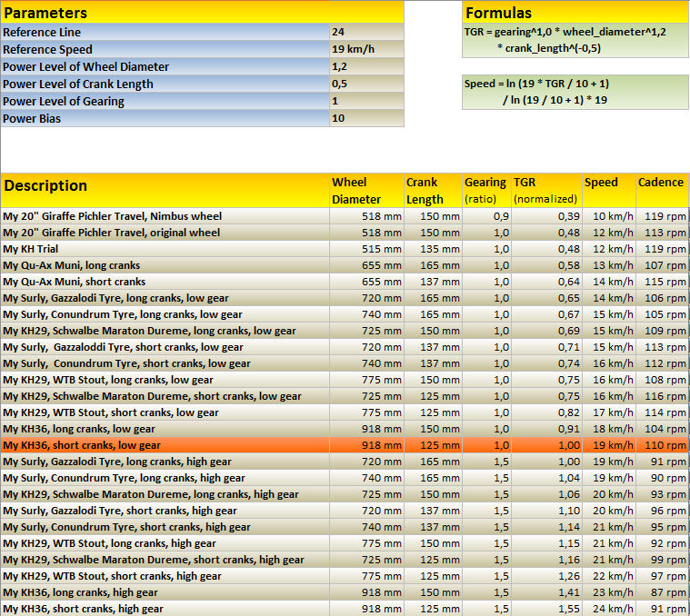Select 'My Qu-Ax Muni, long cranks' row
690x616 pixels.
coord(165,265)
